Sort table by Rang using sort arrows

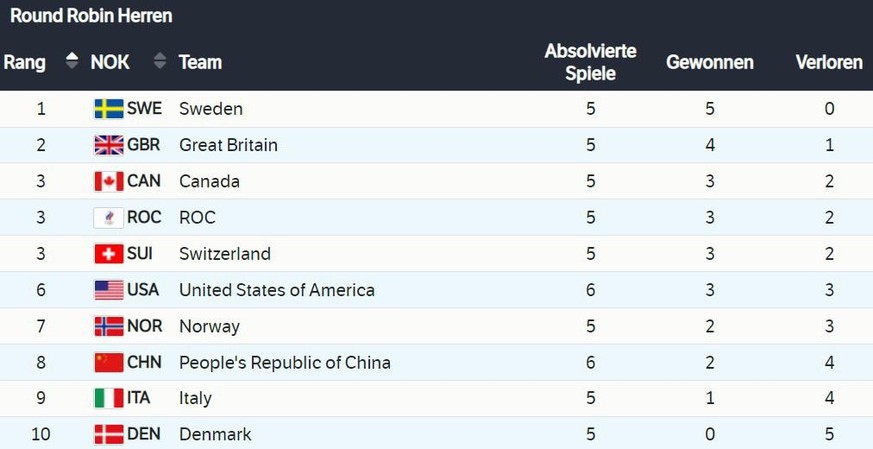pos(71,61)
